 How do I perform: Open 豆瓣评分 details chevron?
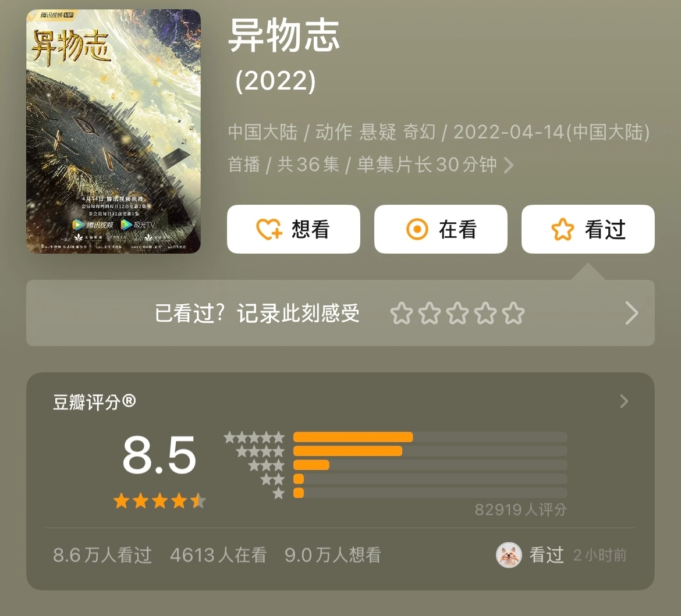click(624, 401)
